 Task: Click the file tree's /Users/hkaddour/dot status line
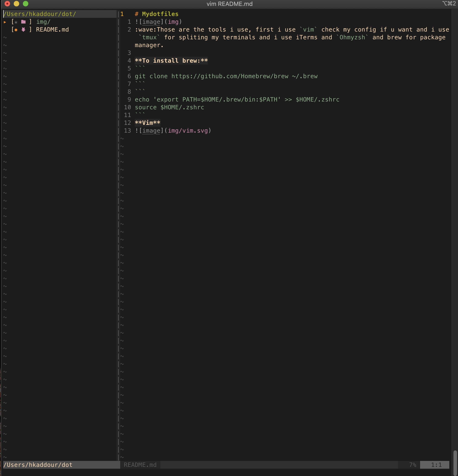pos(38,465)
